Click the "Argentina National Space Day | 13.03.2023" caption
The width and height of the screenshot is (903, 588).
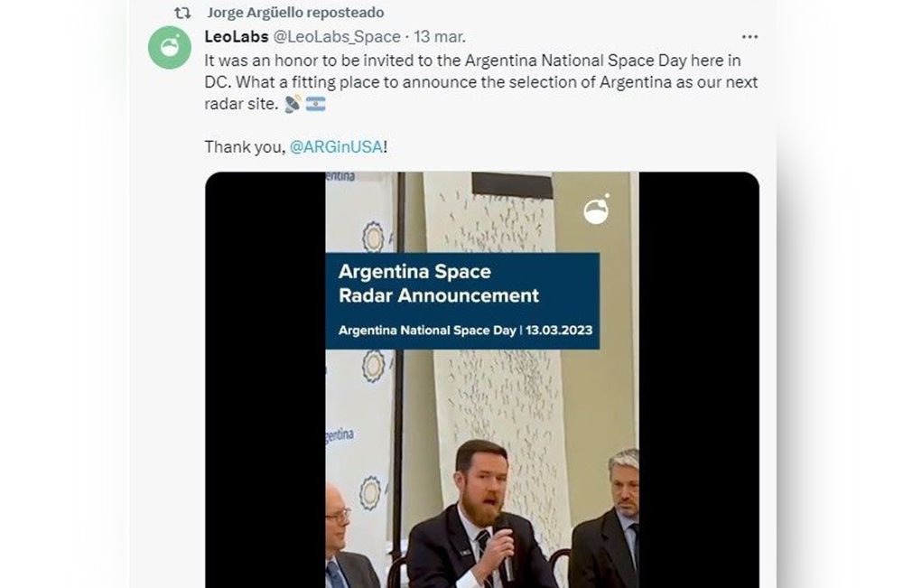(465, 331)
